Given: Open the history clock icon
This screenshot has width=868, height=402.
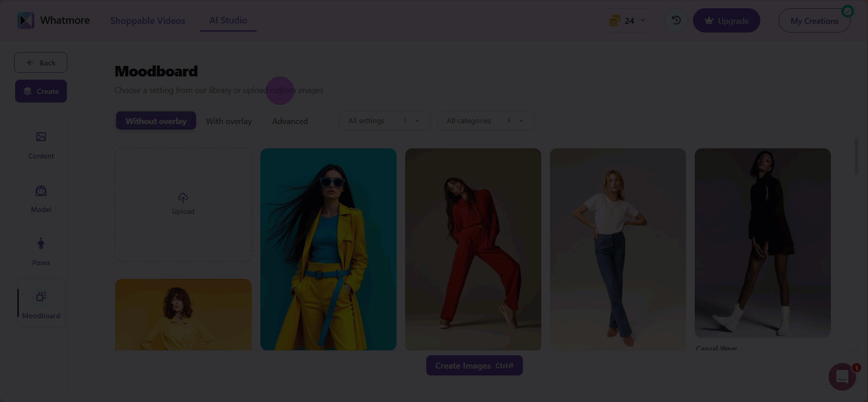Looking at the screenshot, I should [x=676, y=21].
